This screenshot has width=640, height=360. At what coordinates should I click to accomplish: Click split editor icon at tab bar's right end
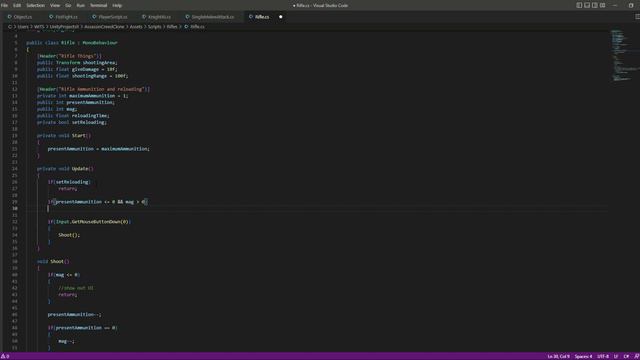[x=637, y=17]
